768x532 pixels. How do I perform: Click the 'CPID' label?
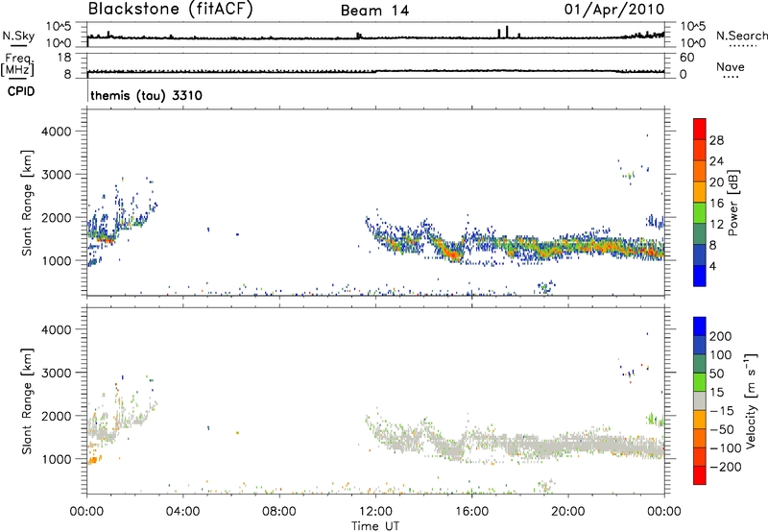point(21,91)
